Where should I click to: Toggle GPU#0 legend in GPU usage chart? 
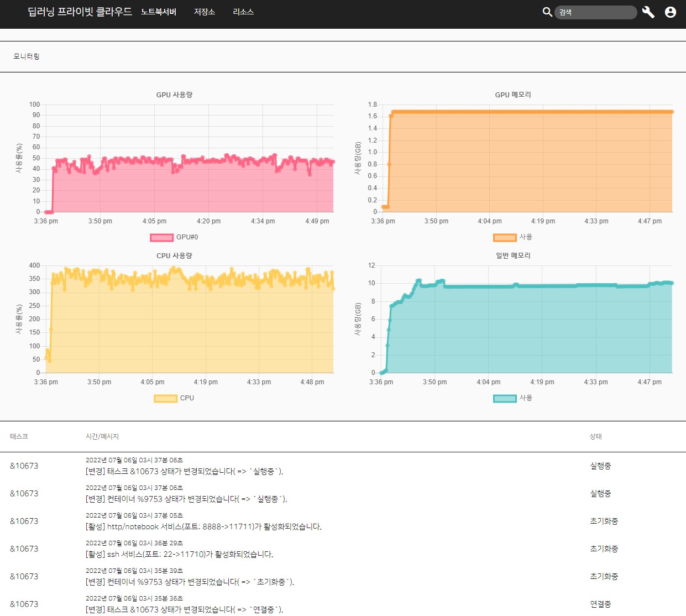pyautogui.click(x=174, y=237)
